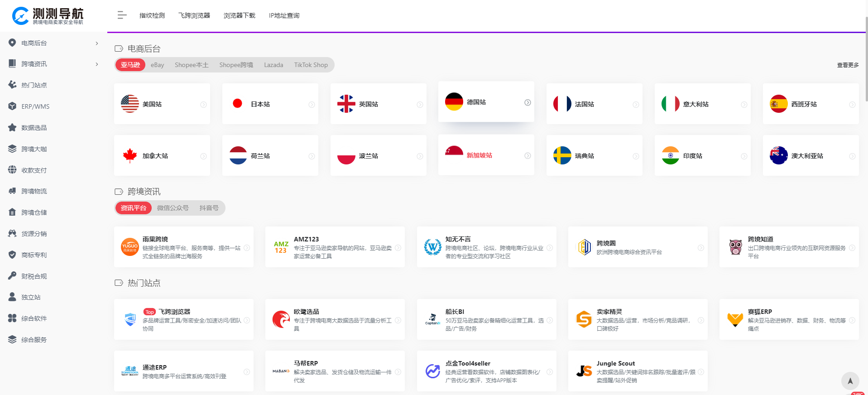Click the arrow on 澳大利亚站 card
The width and height of the screenshot is (868, 395).
[x=852, y=156]
